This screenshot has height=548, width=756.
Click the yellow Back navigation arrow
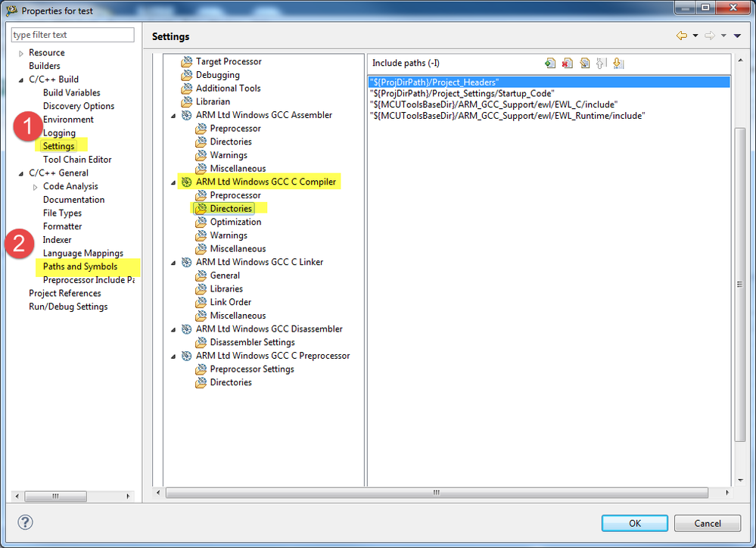681,36
